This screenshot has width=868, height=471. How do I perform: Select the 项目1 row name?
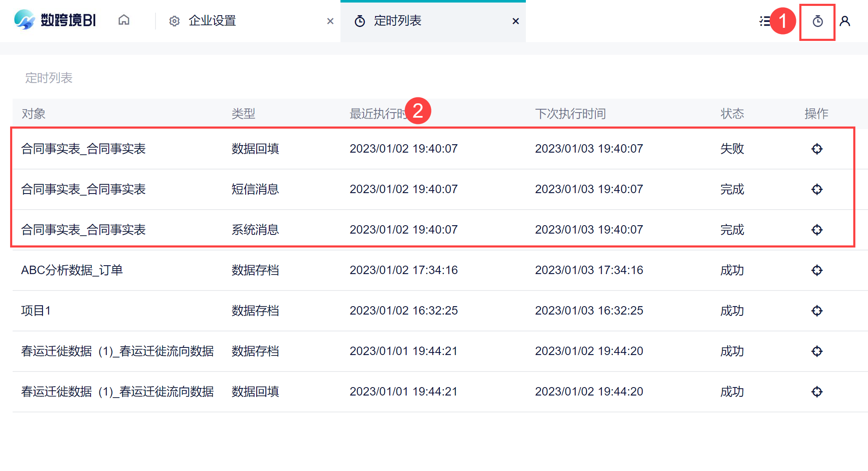click(x=36, y=311)
